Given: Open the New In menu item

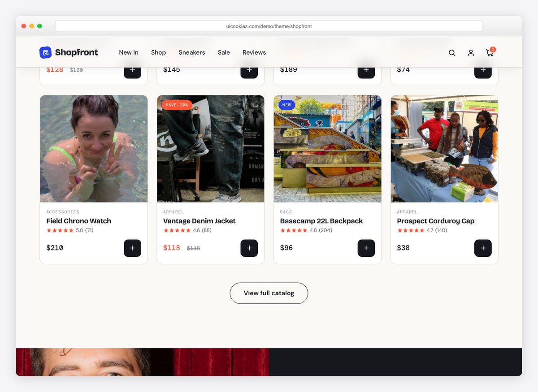Looking at the screenshot, I should 129,52.
